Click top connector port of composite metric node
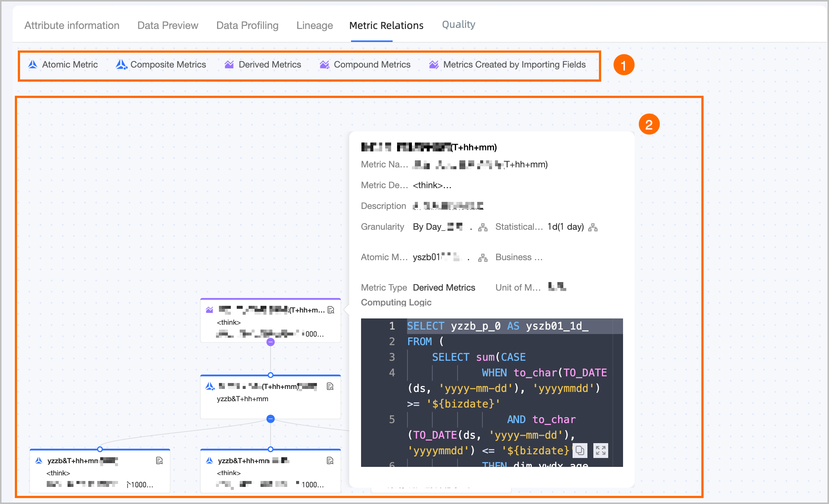 tap(271, 375)
